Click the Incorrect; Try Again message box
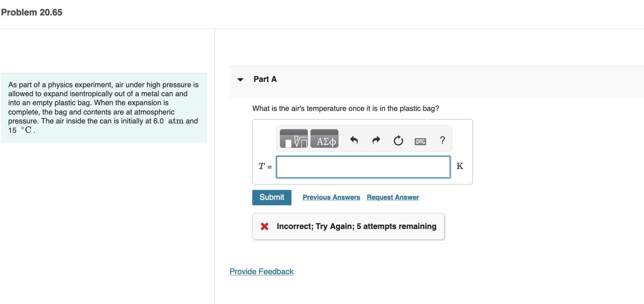 coord(349,226)
